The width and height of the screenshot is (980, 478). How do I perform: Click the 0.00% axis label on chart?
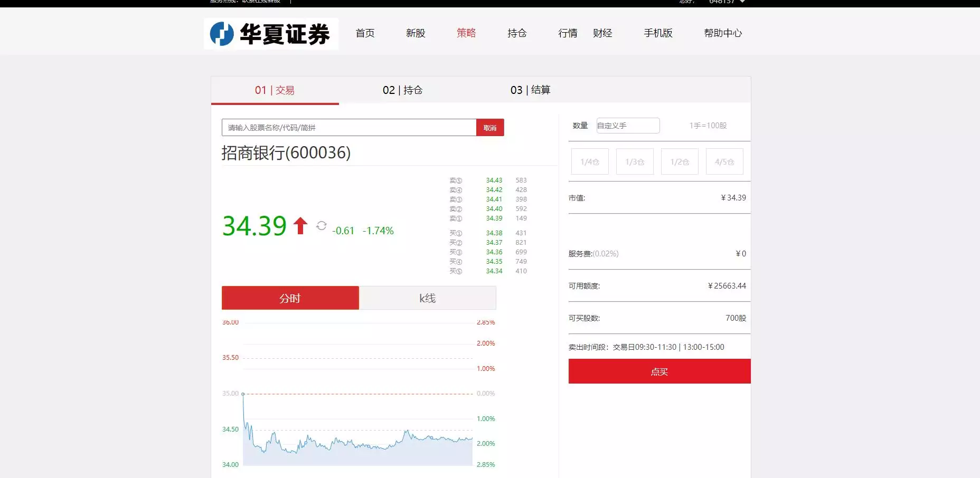tap(486, 394)
